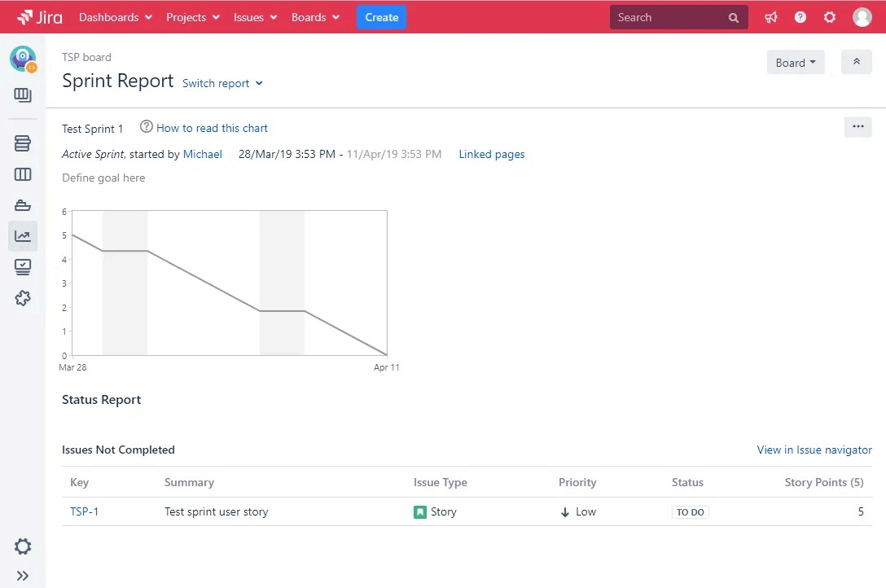Click the help question mark icon
The height and width of the screenshot is (588, 886).
pos(800,16)
